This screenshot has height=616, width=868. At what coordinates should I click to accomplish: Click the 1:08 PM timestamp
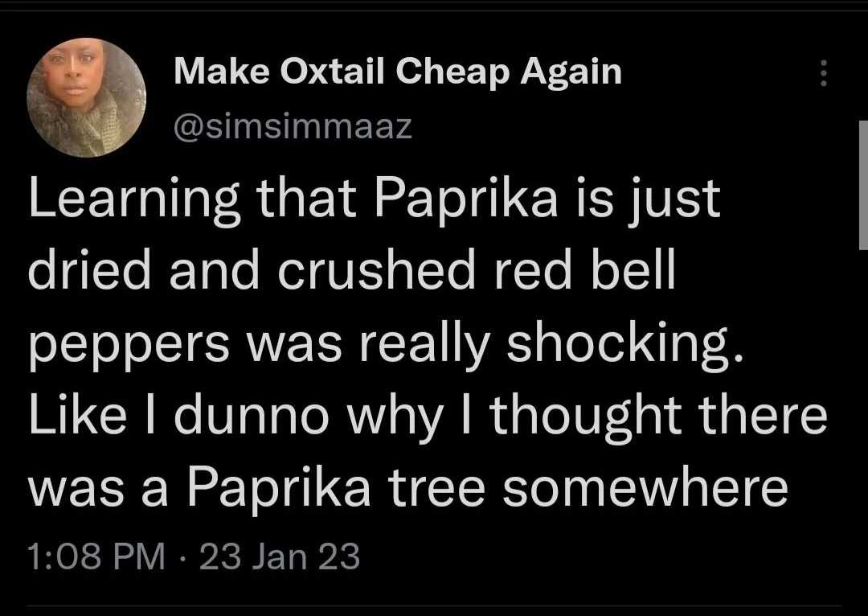coord(96,556)
